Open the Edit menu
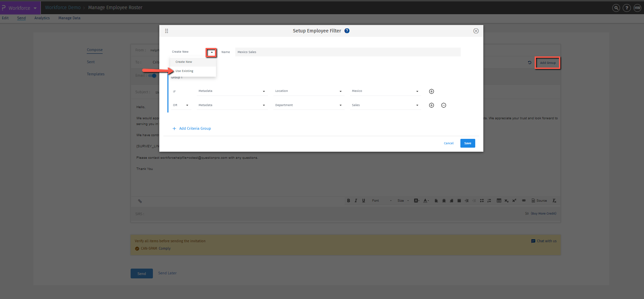The height and width of the screenshot is (299, 644). point(5,18)
